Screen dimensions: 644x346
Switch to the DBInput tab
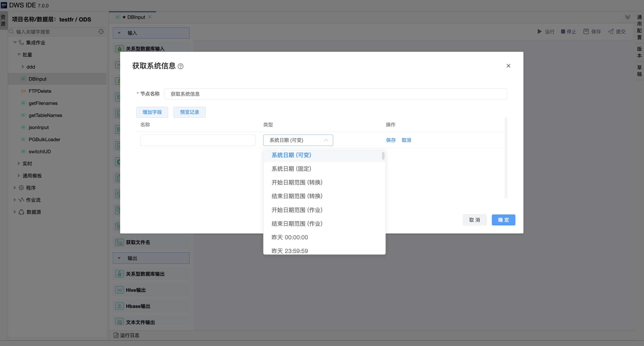(136, 17)
